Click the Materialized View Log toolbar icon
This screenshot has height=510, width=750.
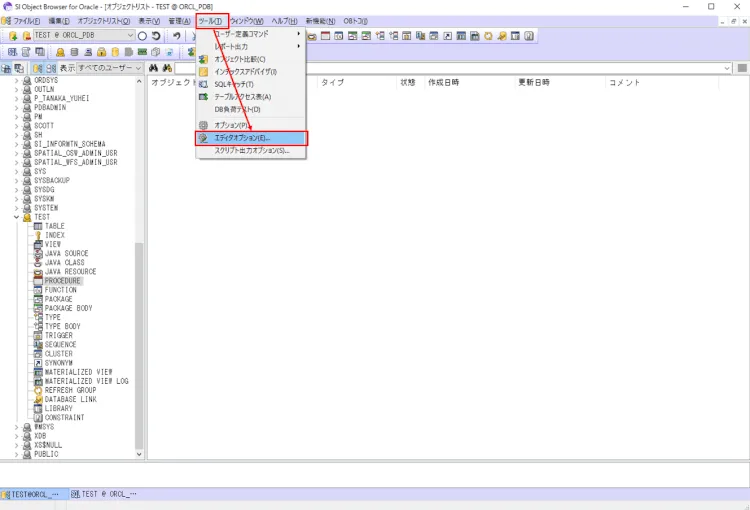tap(474, 36)
